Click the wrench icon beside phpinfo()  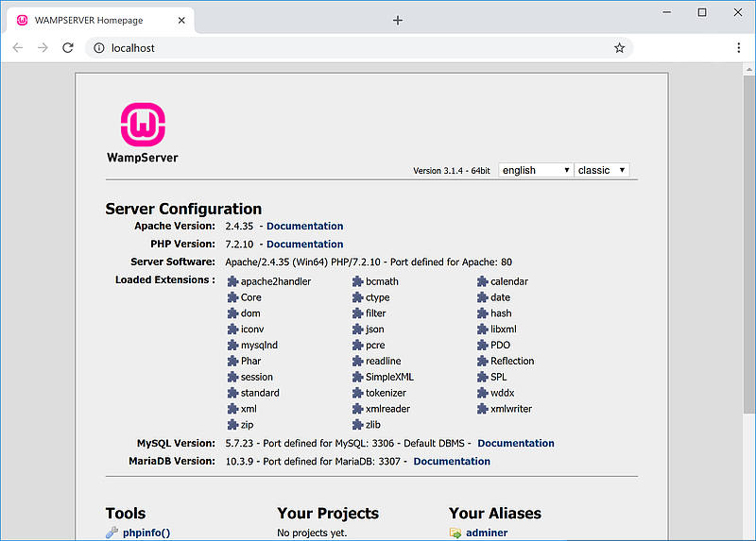click(x=112, y=533)
